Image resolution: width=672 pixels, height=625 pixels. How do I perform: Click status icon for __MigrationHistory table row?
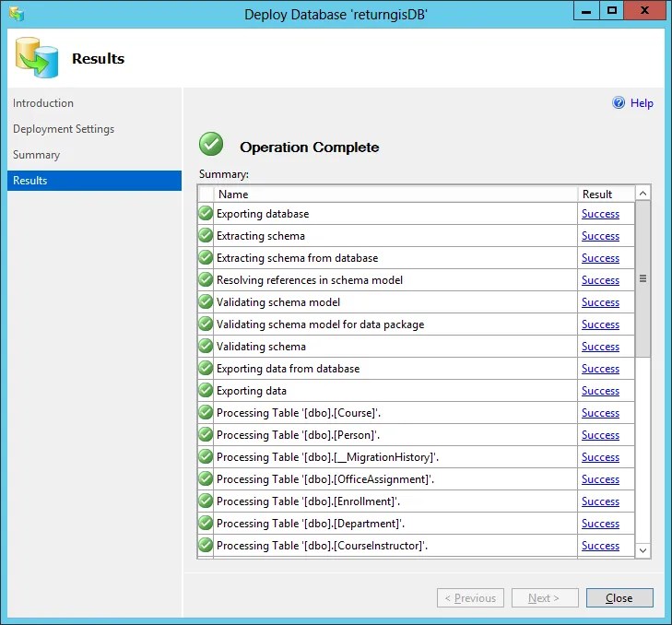pyautogui.click(x=206, y=456)
